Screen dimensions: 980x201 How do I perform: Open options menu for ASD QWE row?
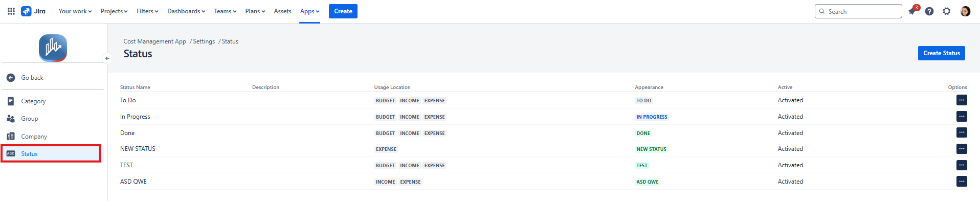(962, 182)
